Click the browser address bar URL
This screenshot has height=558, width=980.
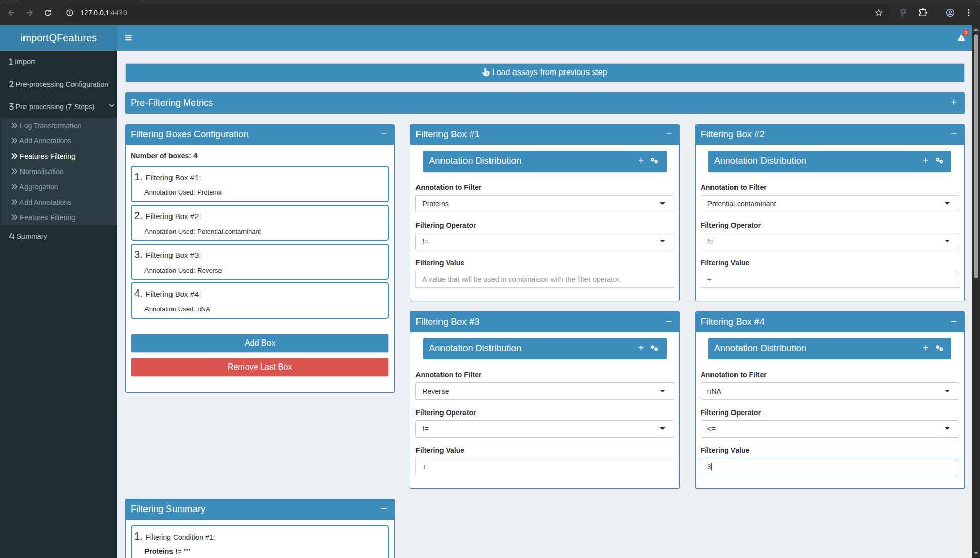coord(104,13)
